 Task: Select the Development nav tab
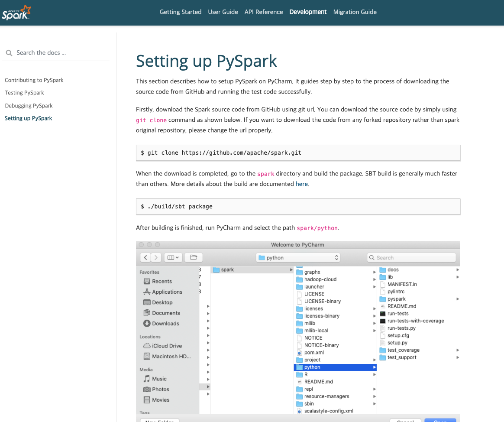(x=308, y=12)
